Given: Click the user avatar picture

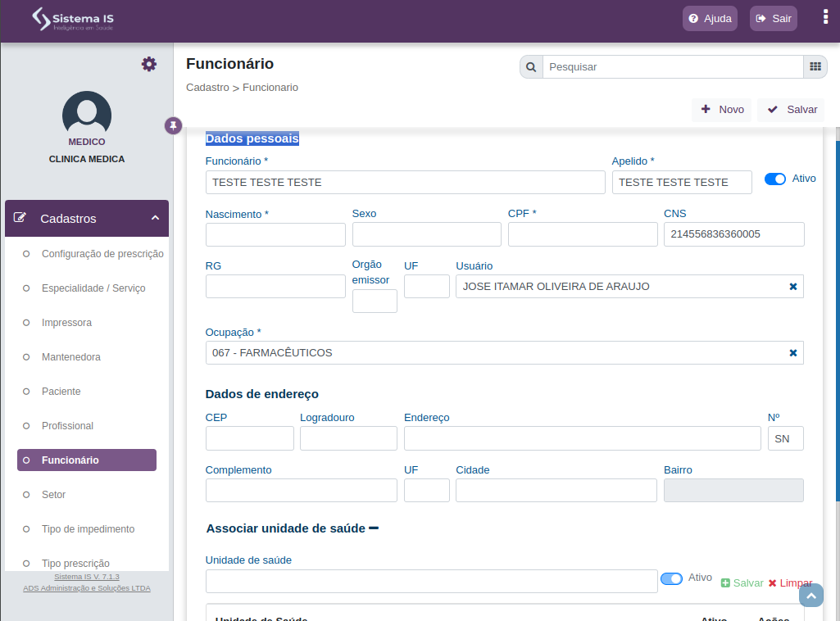Looking at the screenshot, I should 87,112.
